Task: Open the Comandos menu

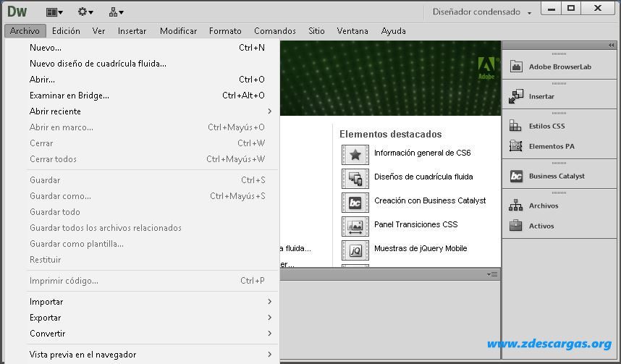Action: [275, 31]
